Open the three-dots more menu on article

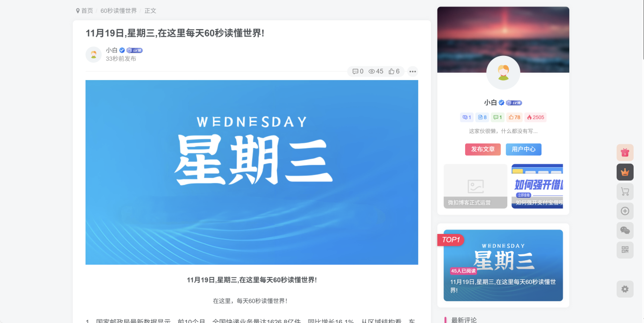[413, 71]
